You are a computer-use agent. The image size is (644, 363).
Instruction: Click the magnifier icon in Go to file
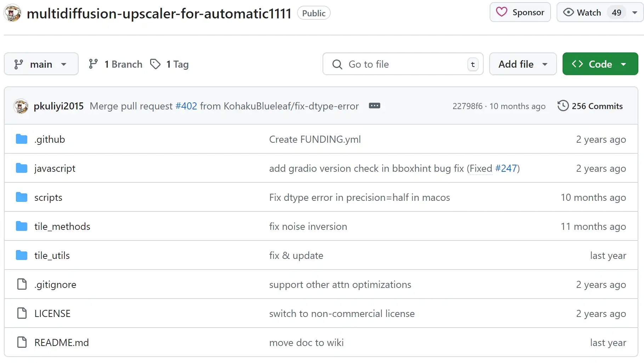[x=337, y=64]
